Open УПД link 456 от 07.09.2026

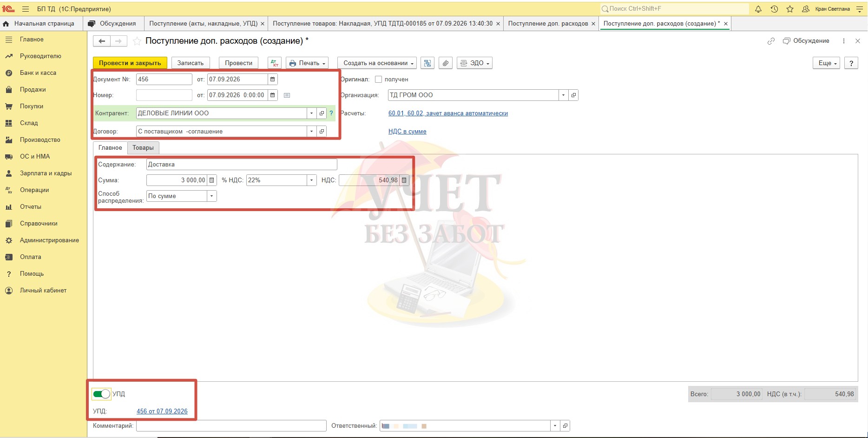[x=162, y=411]
